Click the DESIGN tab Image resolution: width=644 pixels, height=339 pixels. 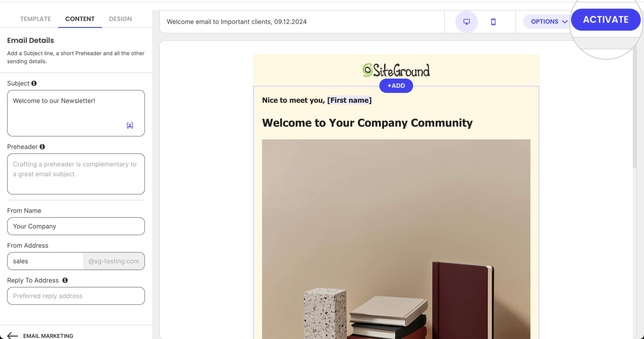click(x=120, y=18)
